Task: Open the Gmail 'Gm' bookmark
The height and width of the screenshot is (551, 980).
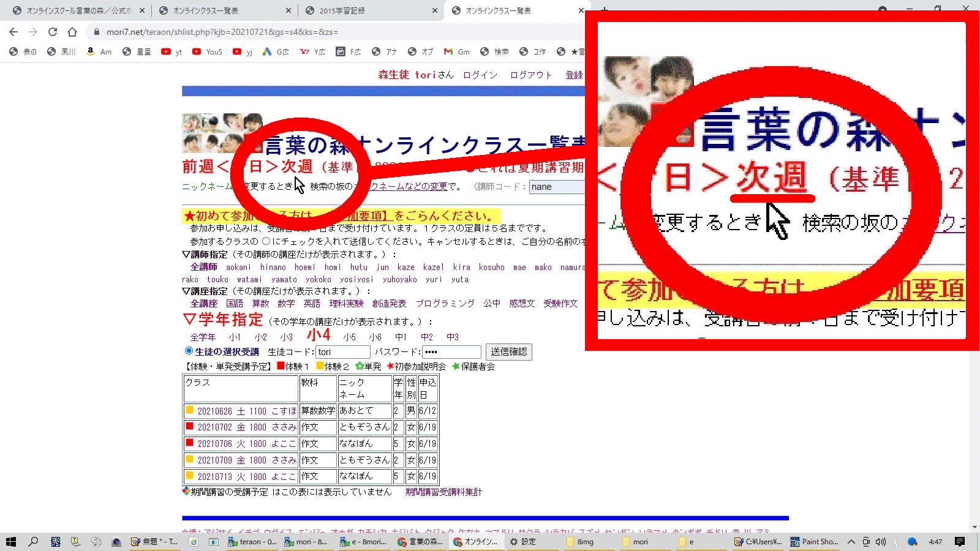Action: click(x=457, y=52)
